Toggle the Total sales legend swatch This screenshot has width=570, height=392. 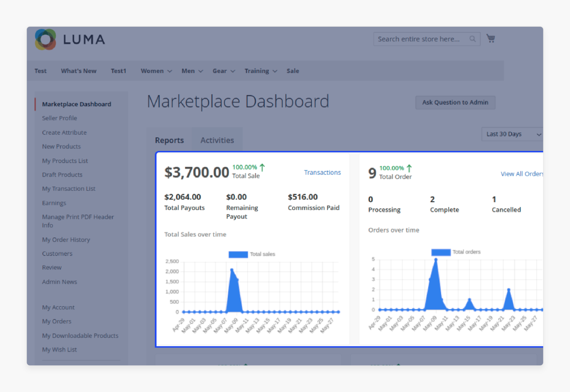(x=238, y=254)
